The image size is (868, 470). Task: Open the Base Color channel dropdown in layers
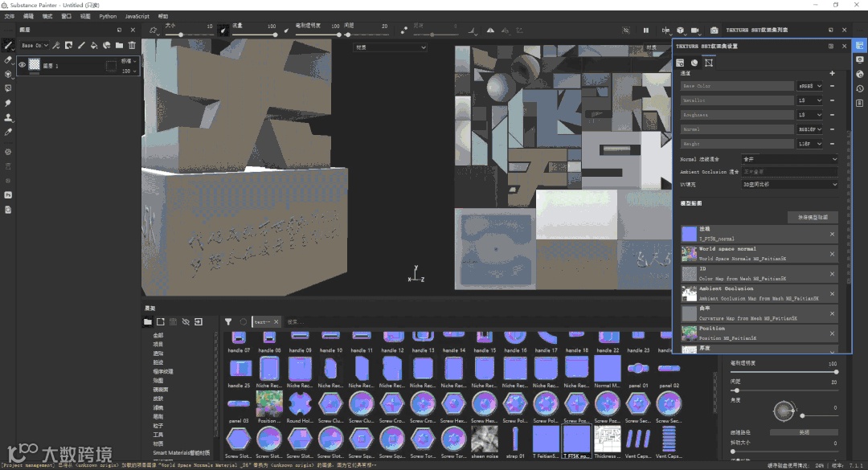[x=35, y=46]
